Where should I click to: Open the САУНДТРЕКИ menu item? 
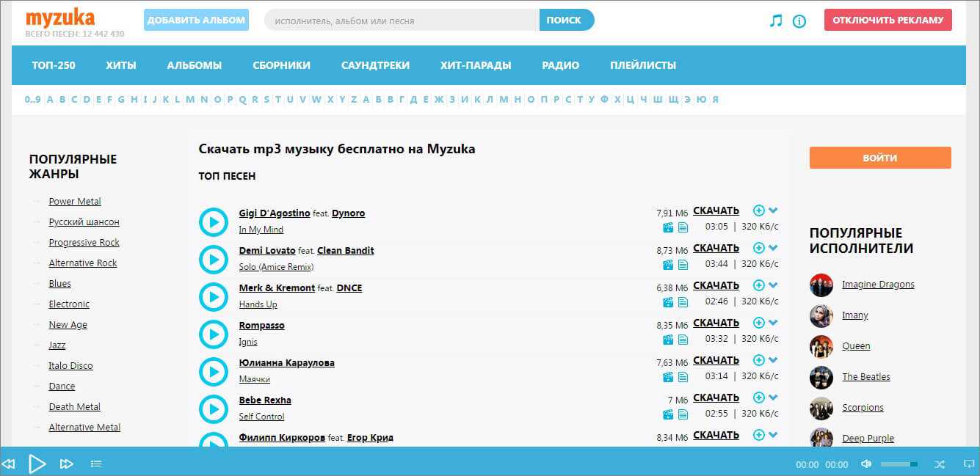[x=375, y=65]
